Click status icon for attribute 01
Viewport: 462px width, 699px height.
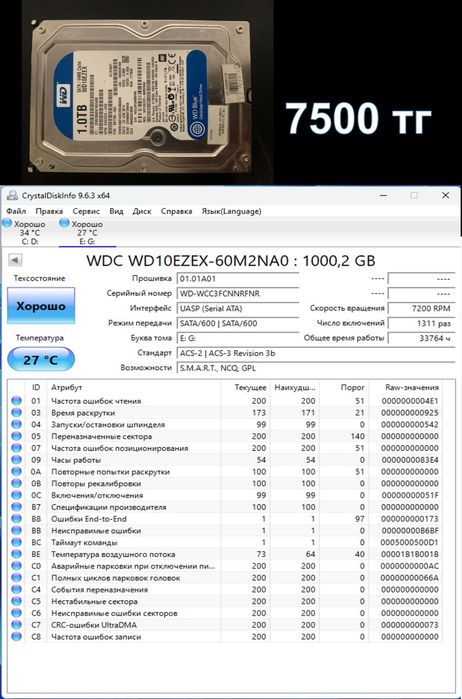(16, 401)
